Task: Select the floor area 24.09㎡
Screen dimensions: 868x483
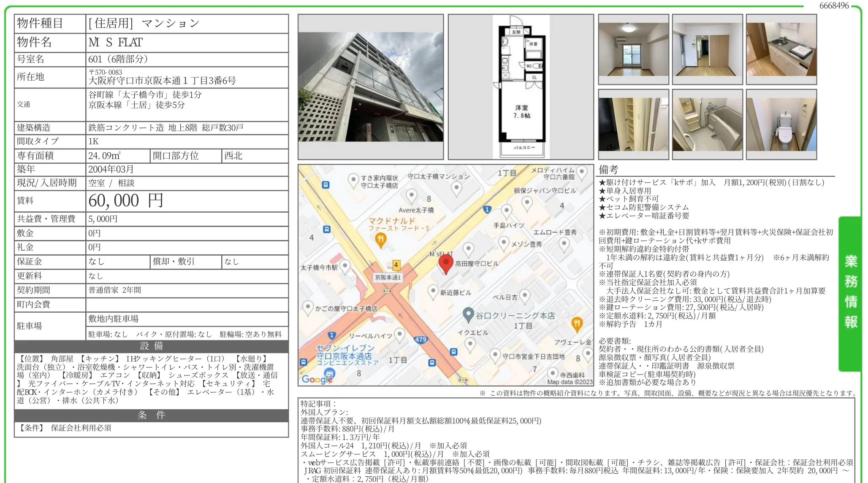Action: pos(104,156)
